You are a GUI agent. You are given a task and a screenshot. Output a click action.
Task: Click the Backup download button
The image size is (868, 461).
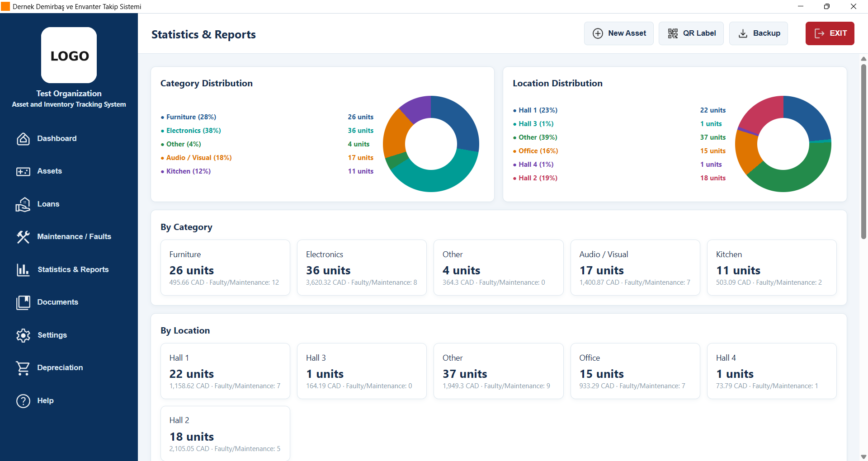click(x=758, y=33)
